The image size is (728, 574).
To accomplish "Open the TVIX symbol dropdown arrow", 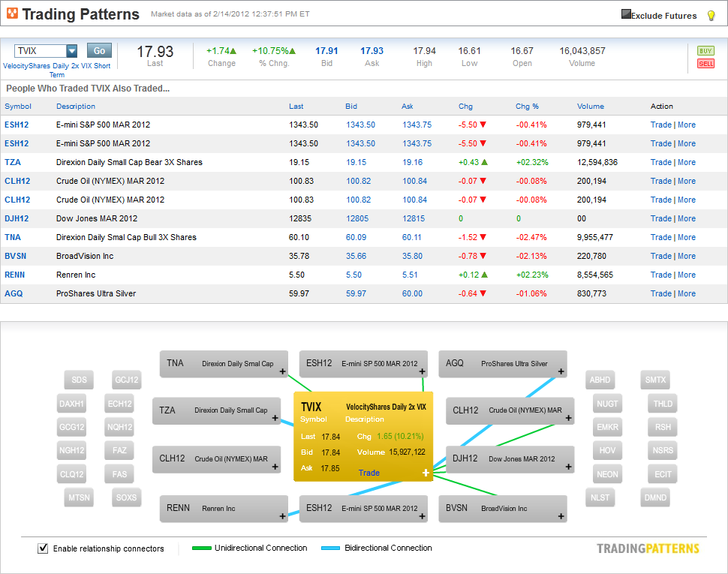I will coord(71,50).
